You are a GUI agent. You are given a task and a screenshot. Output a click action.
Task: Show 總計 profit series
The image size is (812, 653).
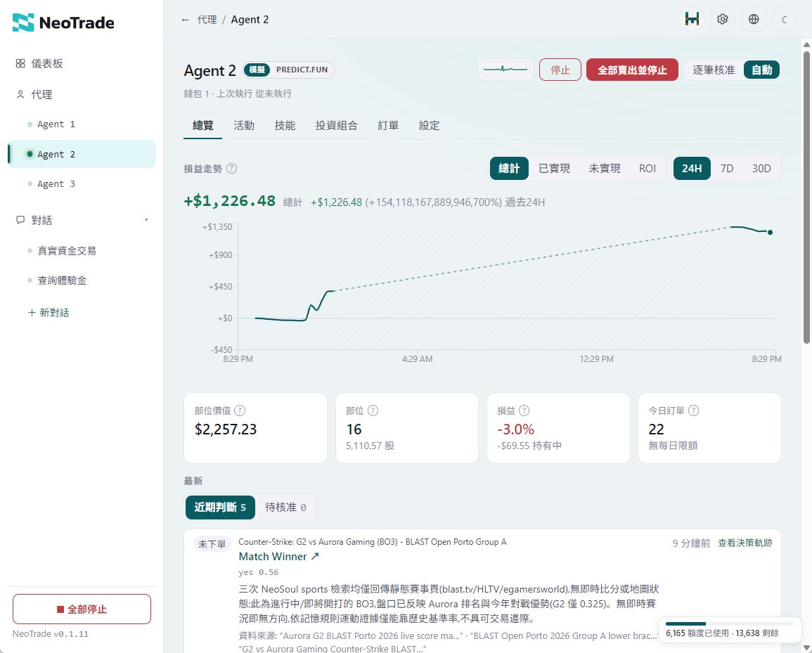click(509, 168)
